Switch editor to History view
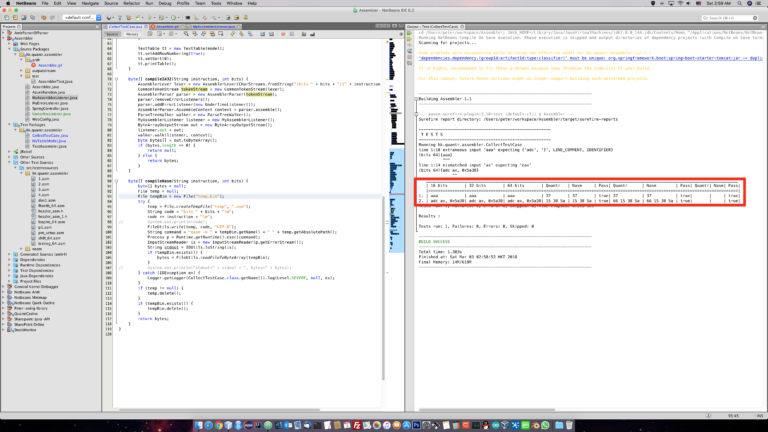 (132, 34)
